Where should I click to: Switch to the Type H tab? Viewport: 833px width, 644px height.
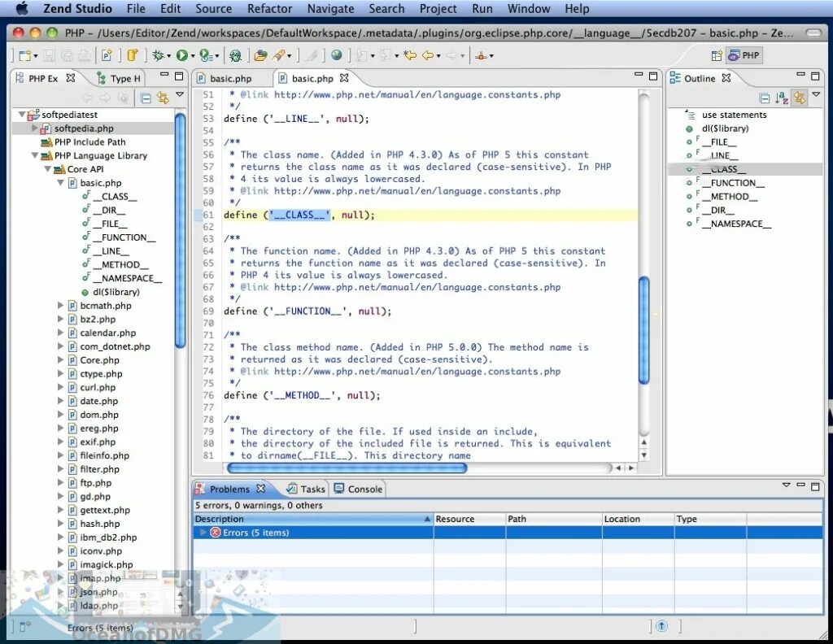tap(120, 79)
